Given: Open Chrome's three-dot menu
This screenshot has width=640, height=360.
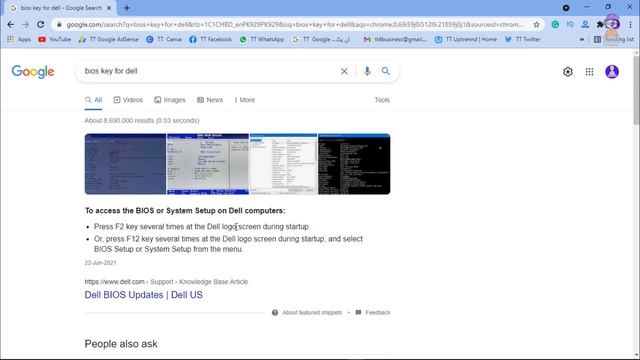Looking at the screenshot, I should point(630,24).
